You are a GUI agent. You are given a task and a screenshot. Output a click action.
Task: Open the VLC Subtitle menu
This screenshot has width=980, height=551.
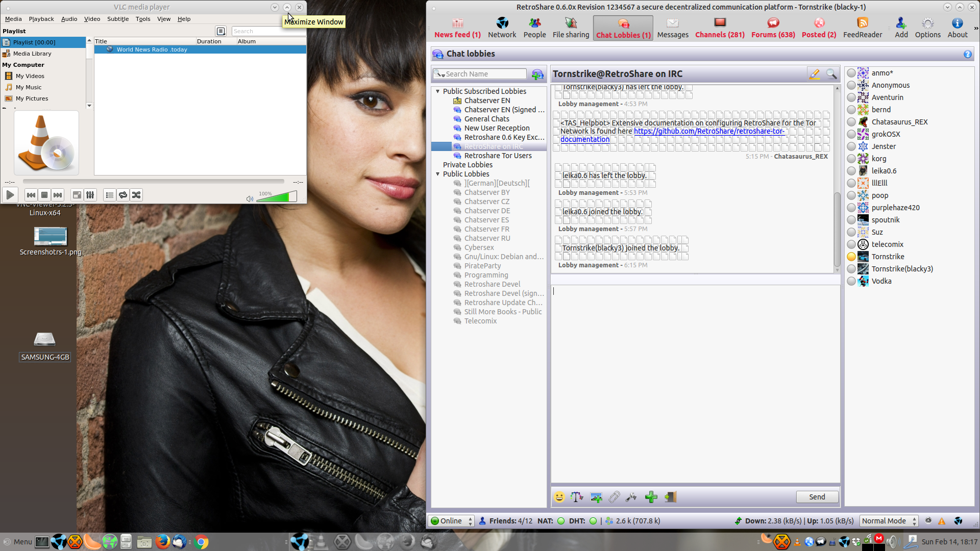[x=118, y=19]
